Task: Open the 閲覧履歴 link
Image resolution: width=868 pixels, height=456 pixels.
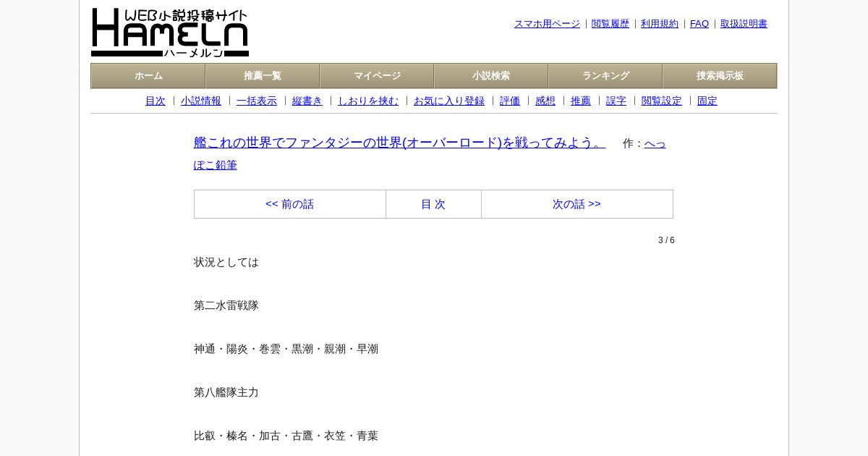Action: coord(610,24)
